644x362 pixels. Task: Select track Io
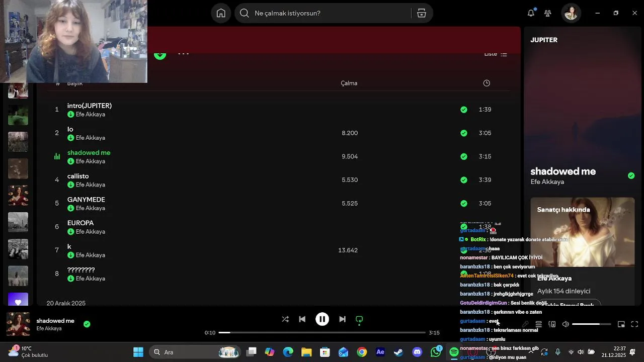click(x=70, y=129)
